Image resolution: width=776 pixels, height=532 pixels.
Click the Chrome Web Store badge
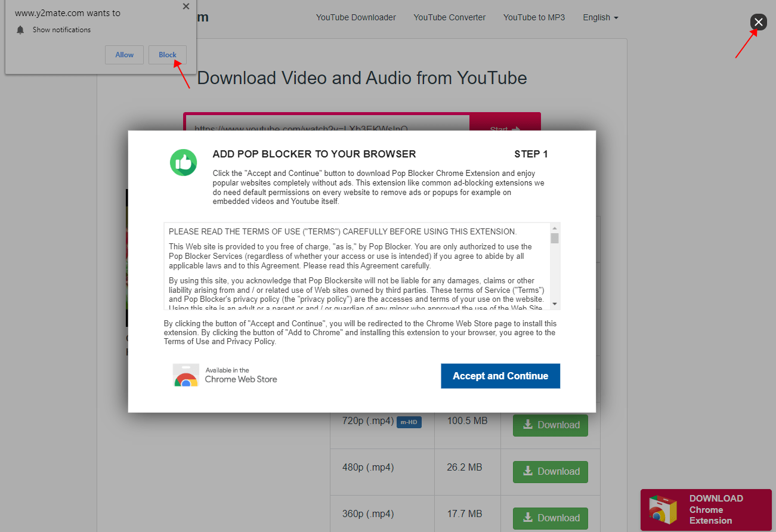(x=225, y=375)
